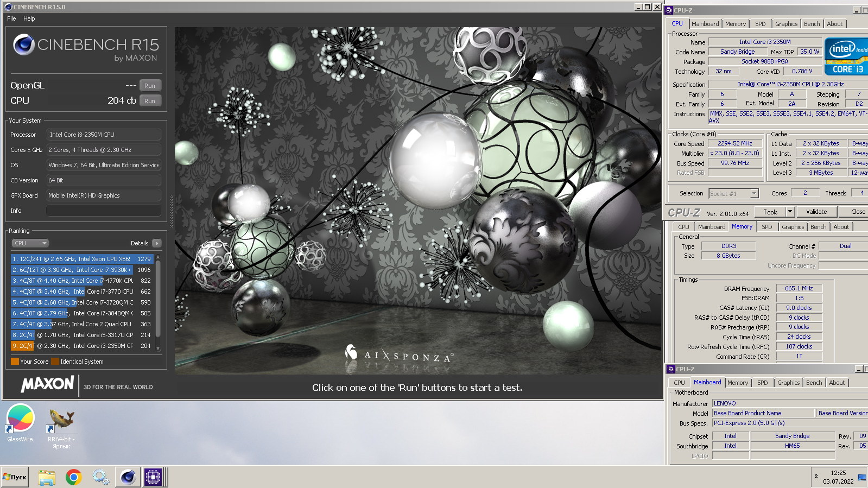Click the CPU-Z title bar icon at top
Viewport: 868px width, 488px height.
[x=669, y=10]
